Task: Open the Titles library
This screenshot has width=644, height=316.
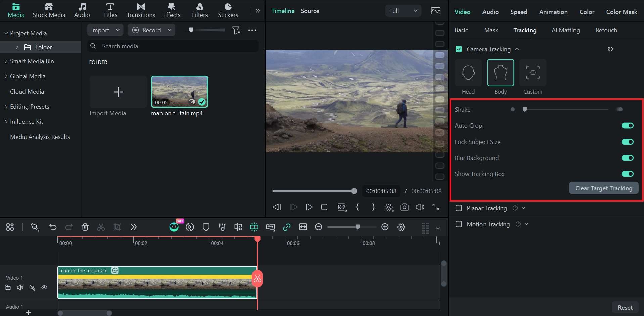Action: point(110,10)
